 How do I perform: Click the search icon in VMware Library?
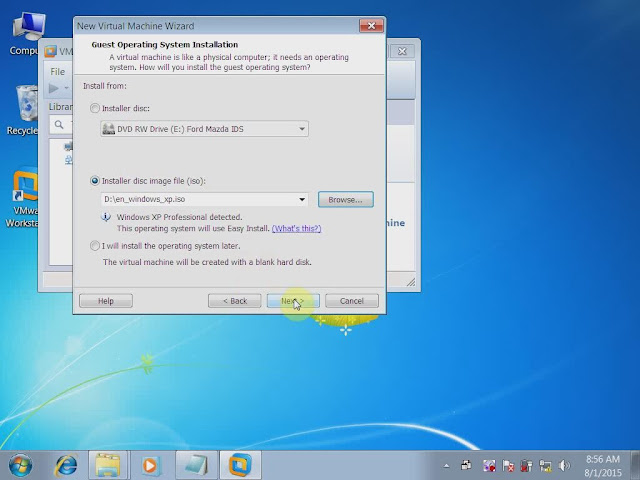pyautogui.click(x=59, y=124)
